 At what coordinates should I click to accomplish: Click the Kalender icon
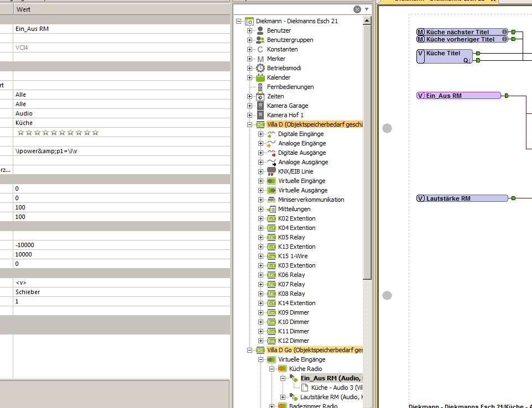click(260, 77)
